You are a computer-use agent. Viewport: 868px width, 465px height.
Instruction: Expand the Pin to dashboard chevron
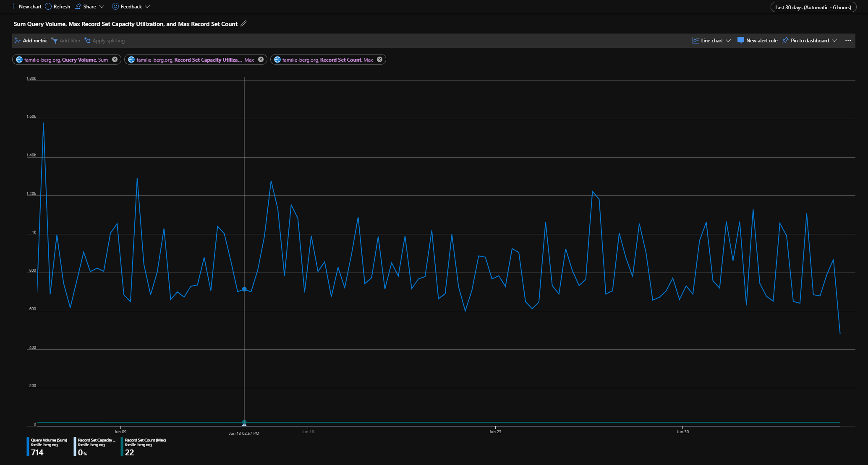[x=834, y=41]
